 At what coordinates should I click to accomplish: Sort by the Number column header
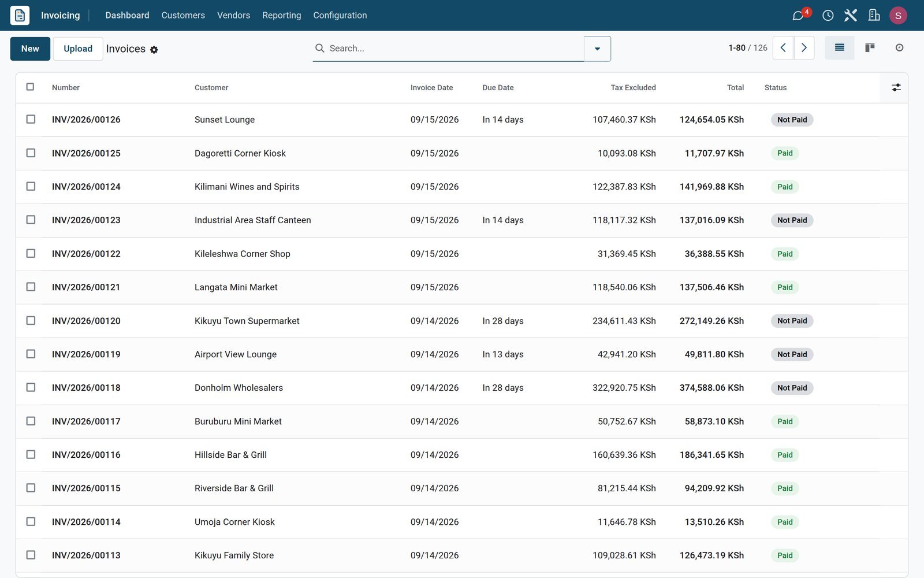pyautogui.click(x=66, y=88)
